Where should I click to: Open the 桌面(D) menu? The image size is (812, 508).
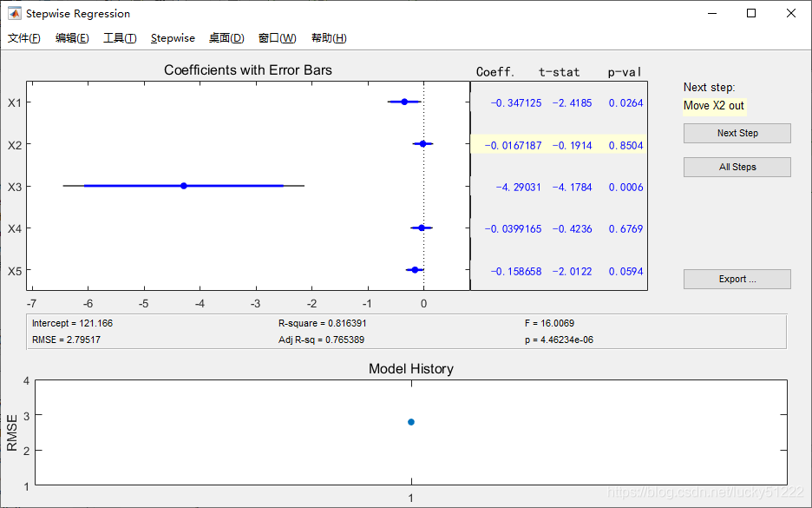(226, 38)
